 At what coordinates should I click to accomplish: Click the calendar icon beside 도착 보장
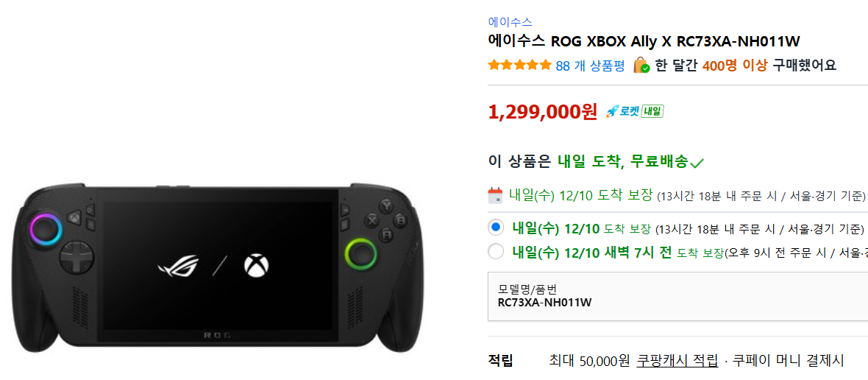pyautogui.click(x=495, y=195)
